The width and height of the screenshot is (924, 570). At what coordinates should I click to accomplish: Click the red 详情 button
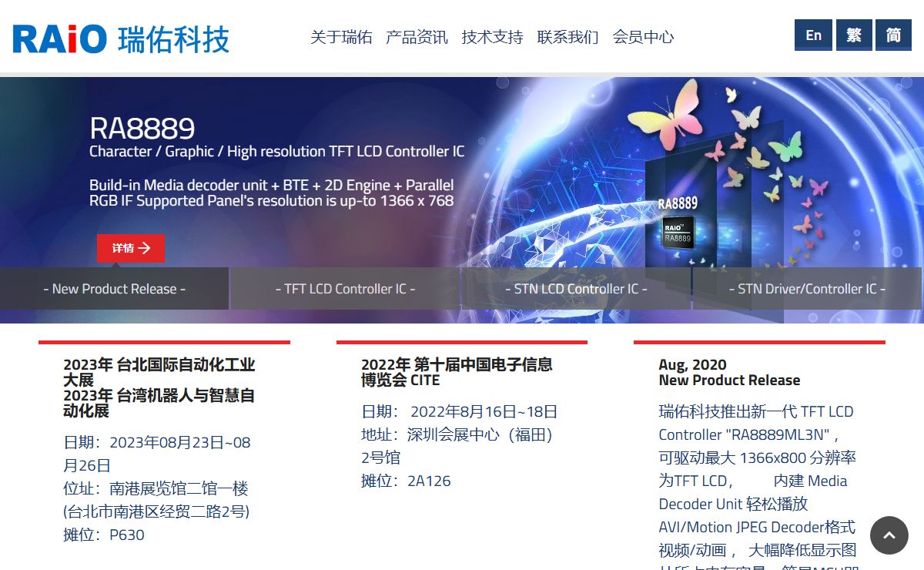click(131, 248)
